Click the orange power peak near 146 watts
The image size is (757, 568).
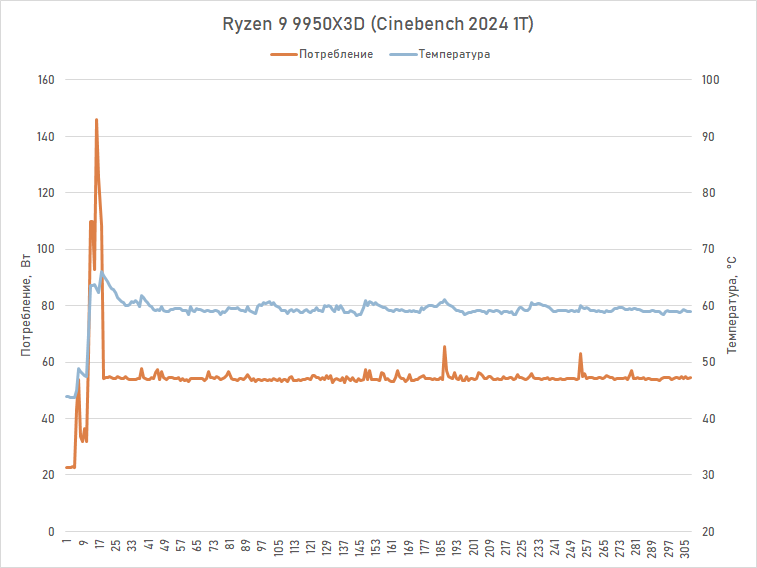click(97, 120)
